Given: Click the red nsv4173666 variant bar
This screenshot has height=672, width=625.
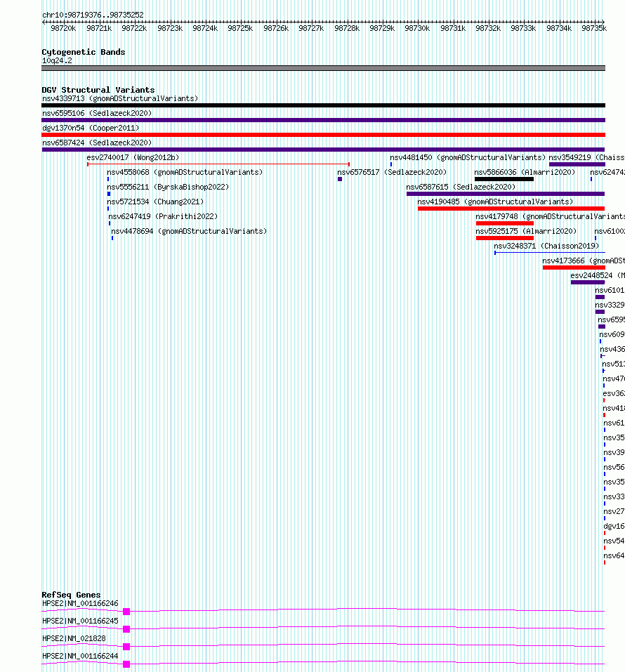Looking at the screenshot, I should pos(574,268).
